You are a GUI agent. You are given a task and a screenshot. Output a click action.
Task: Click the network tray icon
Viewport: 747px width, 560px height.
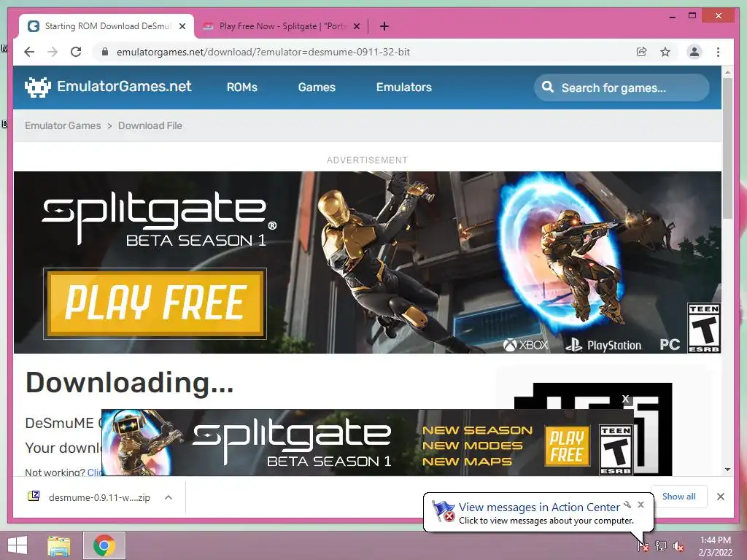(661, 545)
